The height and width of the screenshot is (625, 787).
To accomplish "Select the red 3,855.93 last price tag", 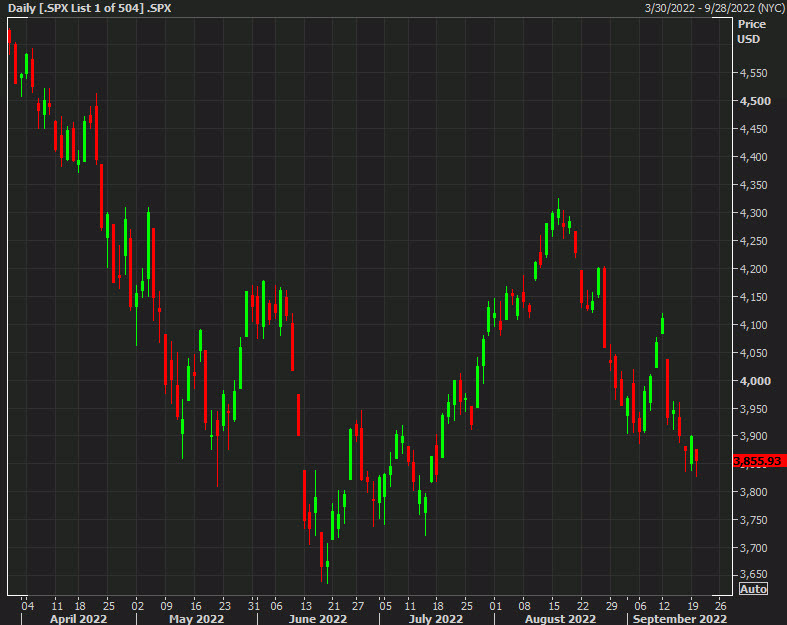I will (x=759, y=461).
